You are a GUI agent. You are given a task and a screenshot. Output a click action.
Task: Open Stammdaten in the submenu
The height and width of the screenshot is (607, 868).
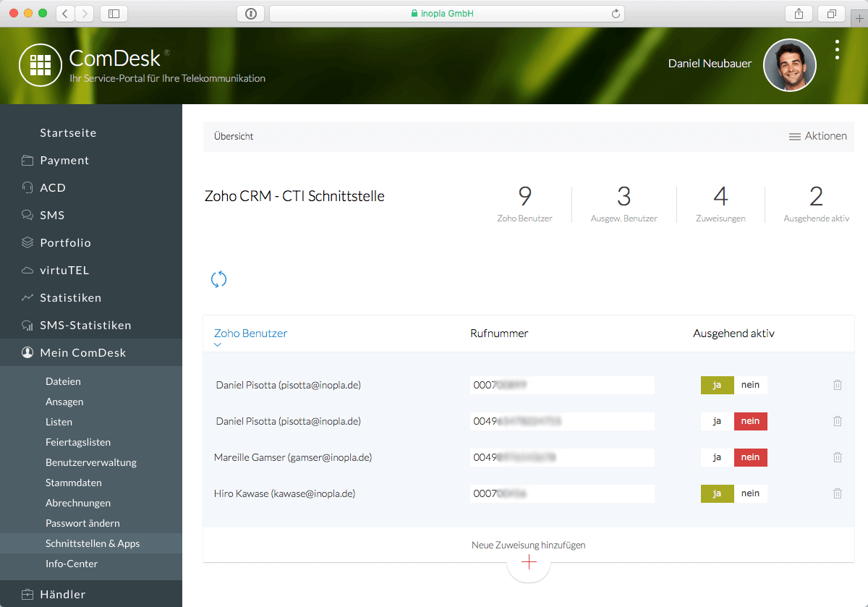[74, 483]
